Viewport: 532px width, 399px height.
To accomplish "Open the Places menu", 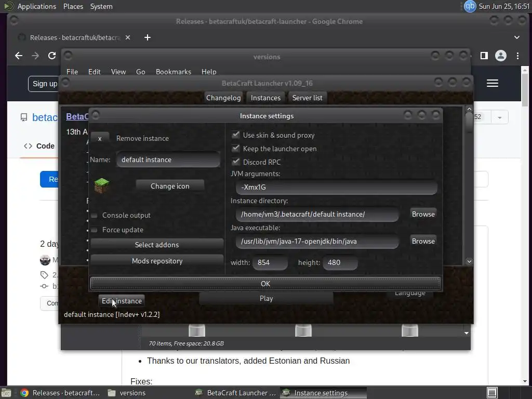I will tap(73, 6).
